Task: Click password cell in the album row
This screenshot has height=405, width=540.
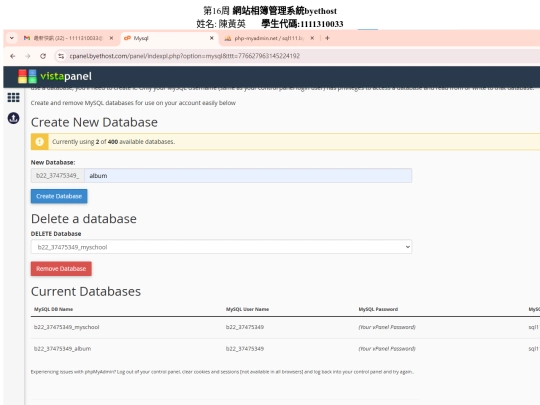Action: (387, 349)
